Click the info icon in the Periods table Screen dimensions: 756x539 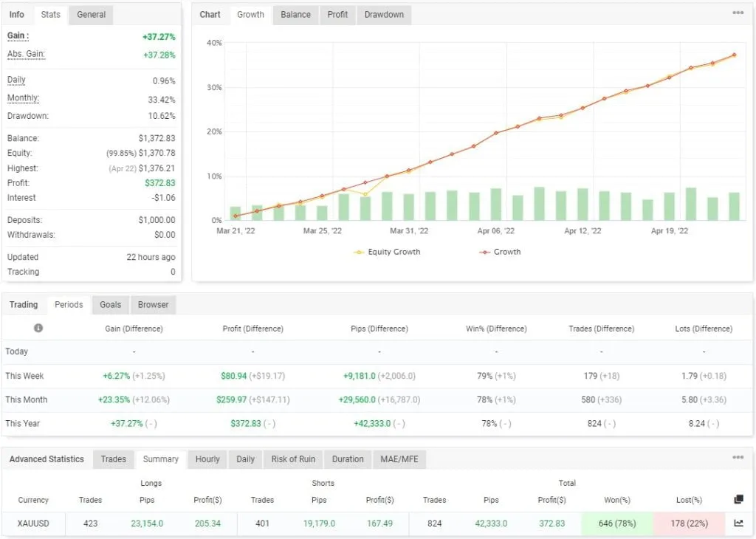[x=38, y=328]
